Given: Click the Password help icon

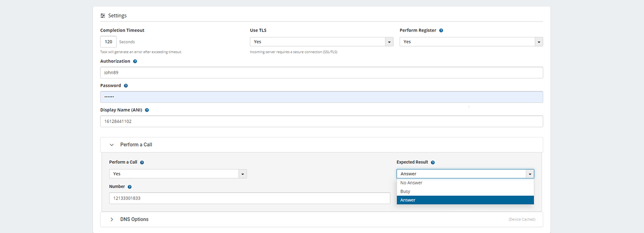Looking at the screenshot, I should (x=126, y=85).
